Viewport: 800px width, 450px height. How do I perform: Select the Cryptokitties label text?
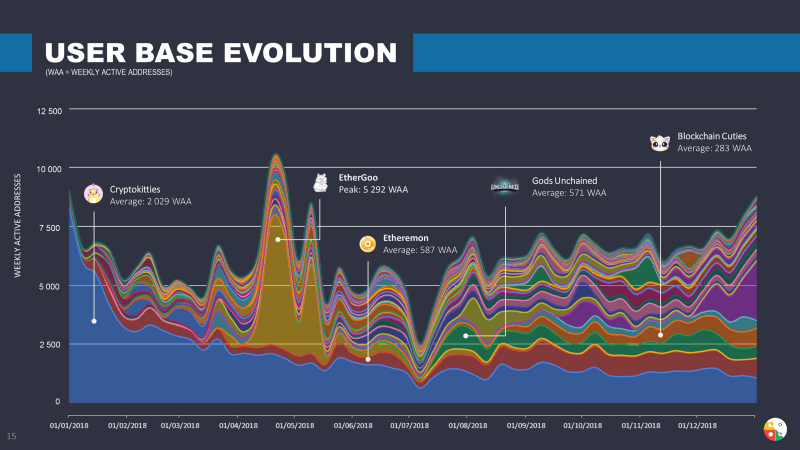coord(135,188)
